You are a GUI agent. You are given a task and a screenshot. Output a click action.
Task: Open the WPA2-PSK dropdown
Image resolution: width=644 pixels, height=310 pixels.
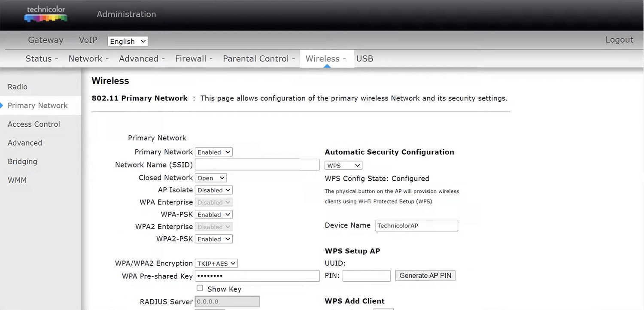tap(213, 239)
